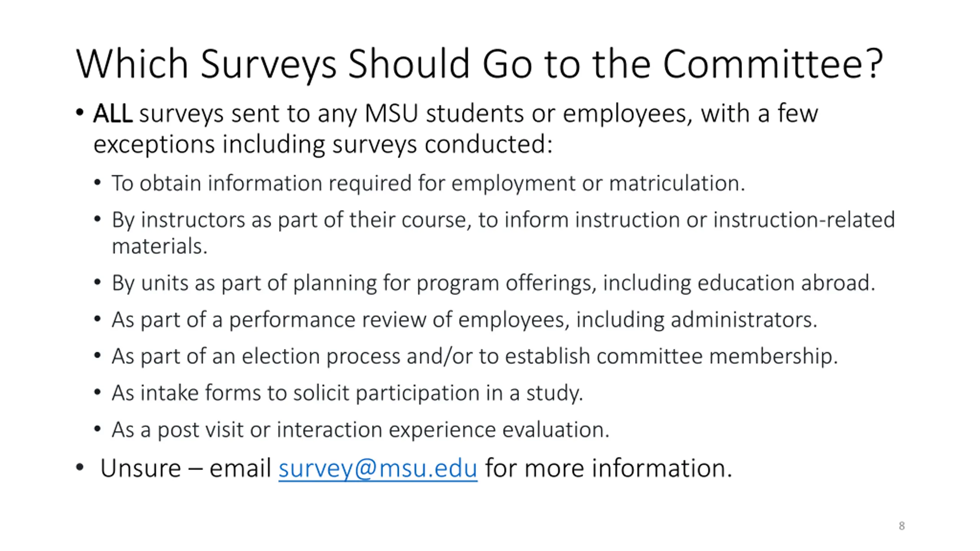The image size is (980, 551).
Task: Select the 'By units as part of planning' line
Action: 493,284
